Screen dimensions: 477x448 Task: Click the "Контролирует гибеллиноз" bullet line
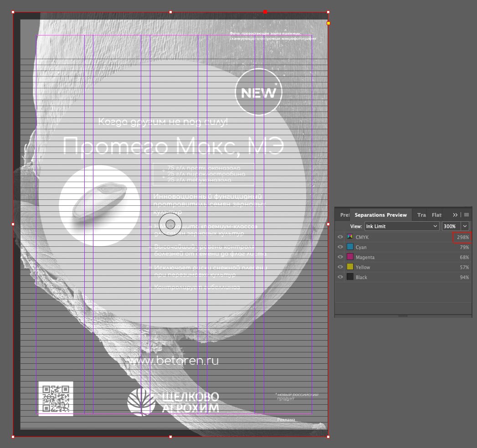197,287
